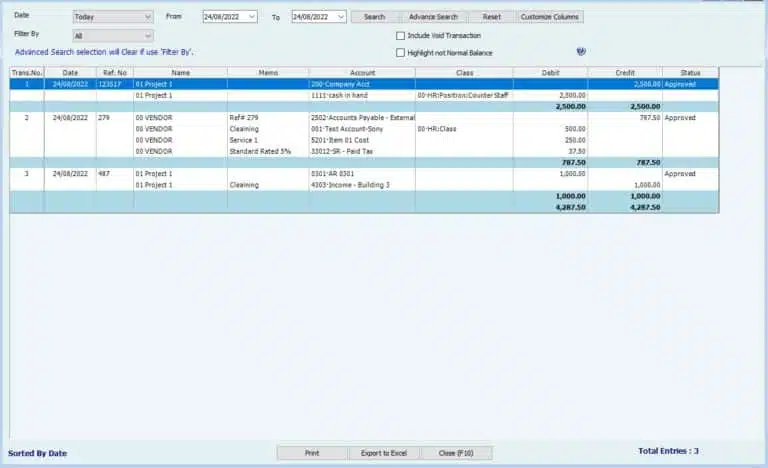Viewport: 768px width, 468px height.
Task: Click the Search button
Action: [374, 17]
